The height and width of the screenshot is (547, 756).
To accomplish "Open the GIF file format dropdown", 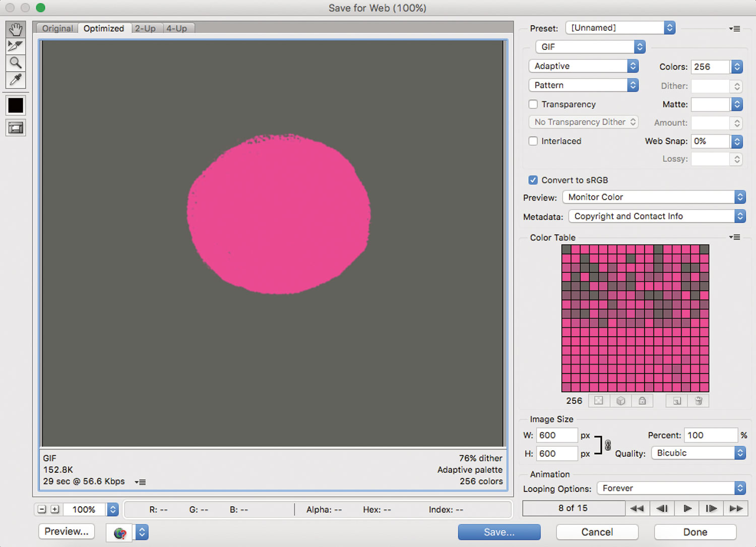I will 590,47.
